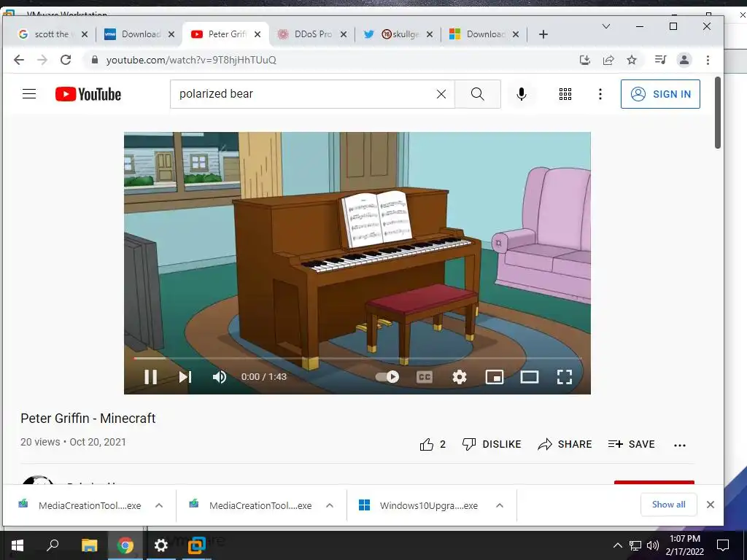Share this page icon in address bar

[x=608, y=60]
